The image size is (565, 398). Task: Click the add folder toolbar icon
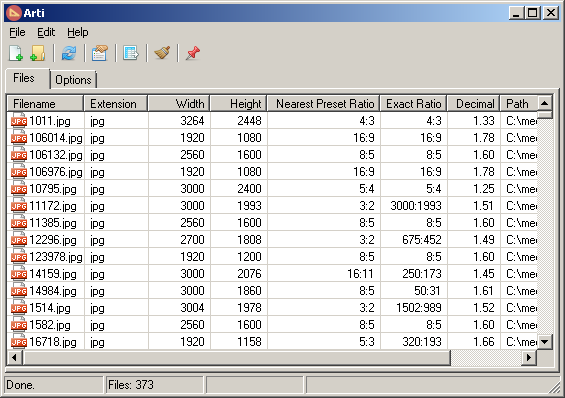coord(37,53)
